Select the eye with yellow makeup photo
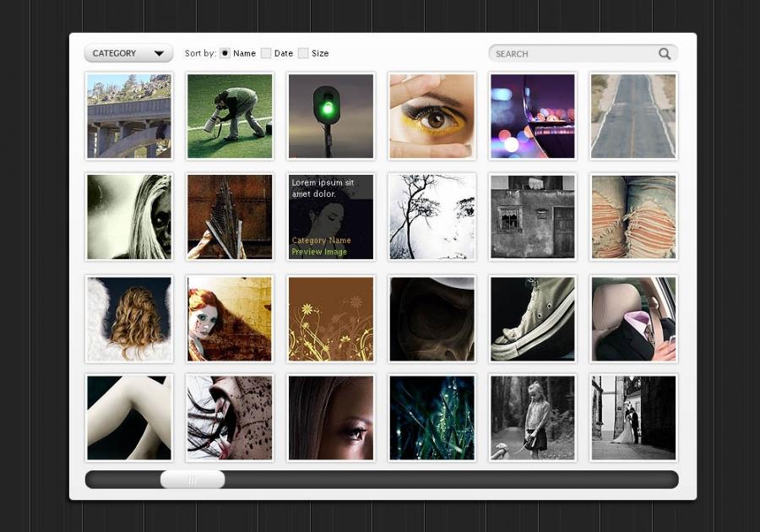 (432, 117)
